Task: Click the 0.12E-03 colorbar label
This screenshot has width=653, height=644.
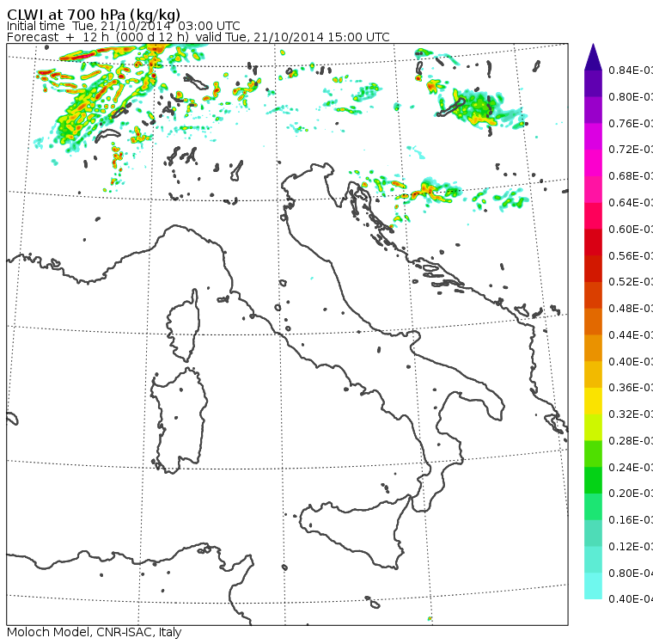Action: coord(631,547)
